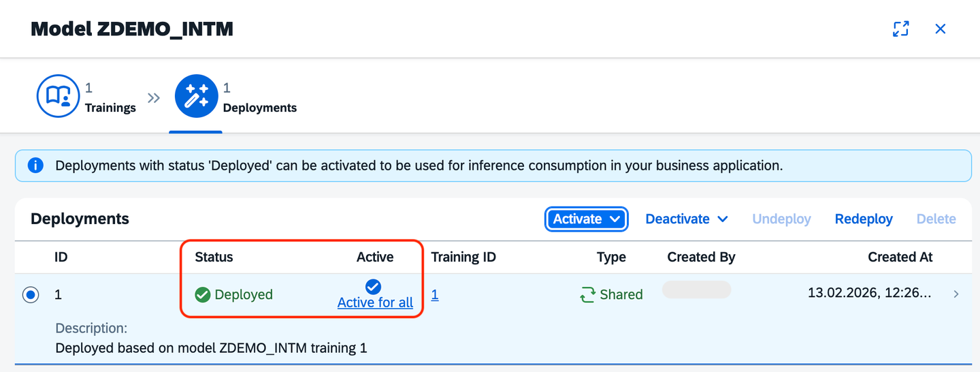Click the blue Active checkmark icon
Image resolution: width=980 pixels, height=372 pixels.
point(373,286)
